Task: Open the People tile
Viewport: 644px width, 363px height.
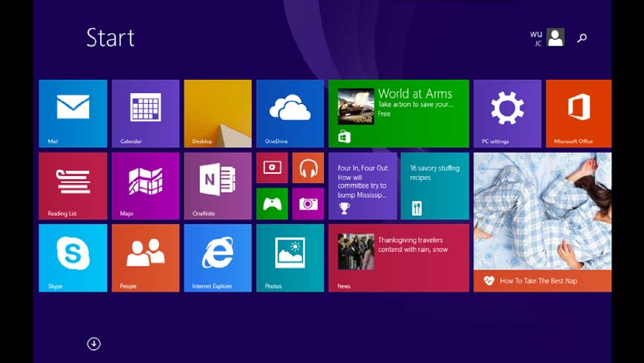Action: pyautogui.click(x=146, y=258)
